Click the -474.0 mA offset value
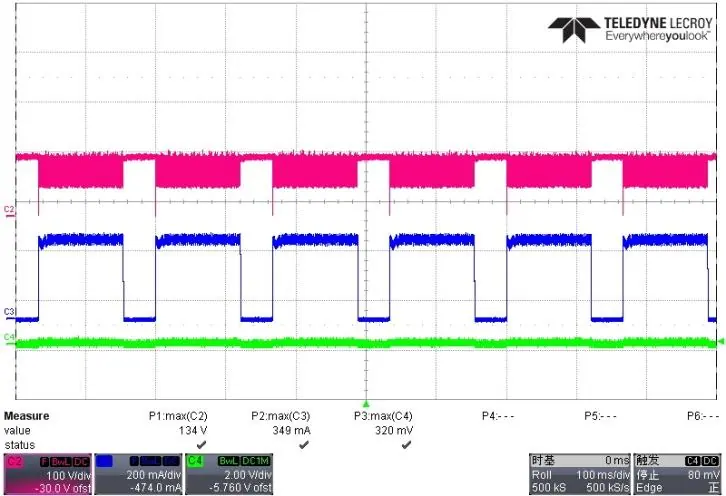This screenshot has height=496, width=726. [156, 488]
